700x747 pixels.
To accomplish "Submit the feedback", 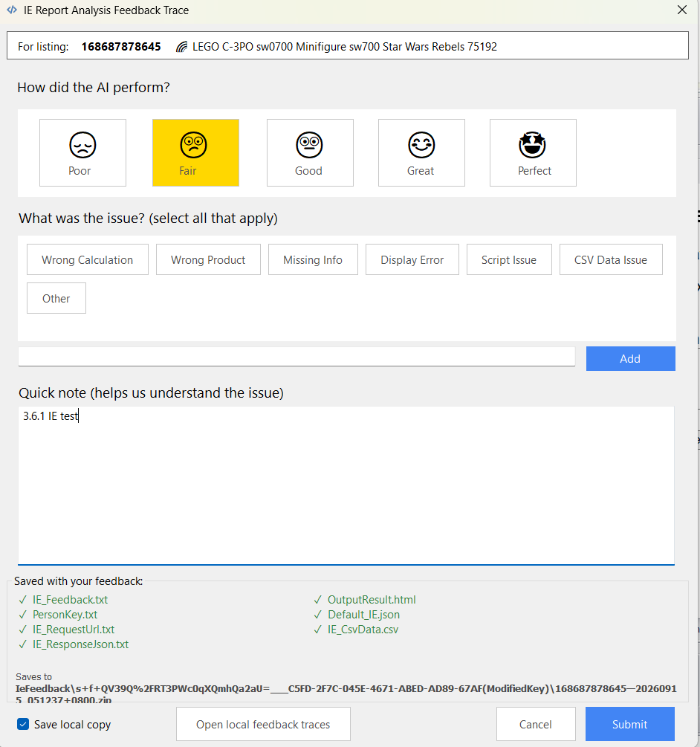I will pos(630,724).
